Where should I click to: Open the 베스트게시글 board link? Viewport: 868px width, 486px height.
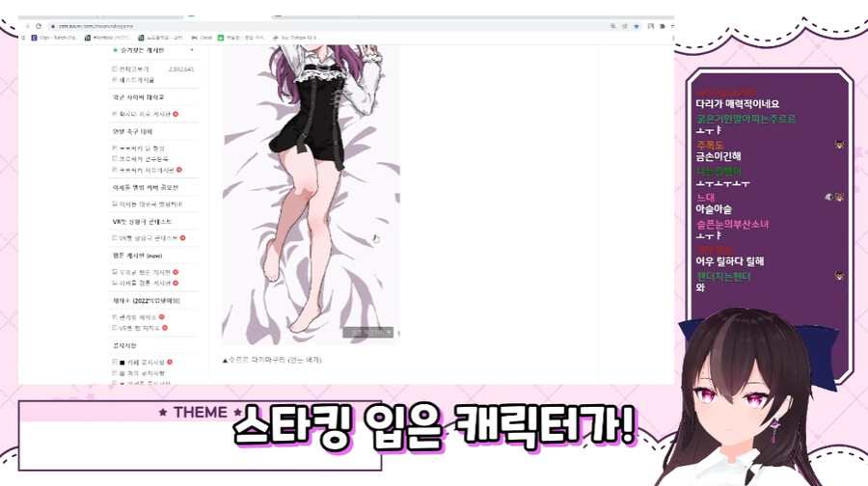click(x=136, y=80)
